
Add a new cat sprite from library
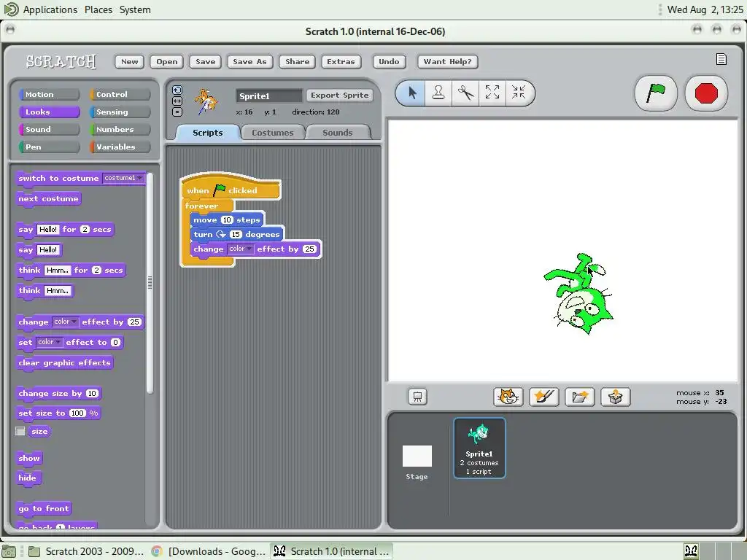pos(508,397)
